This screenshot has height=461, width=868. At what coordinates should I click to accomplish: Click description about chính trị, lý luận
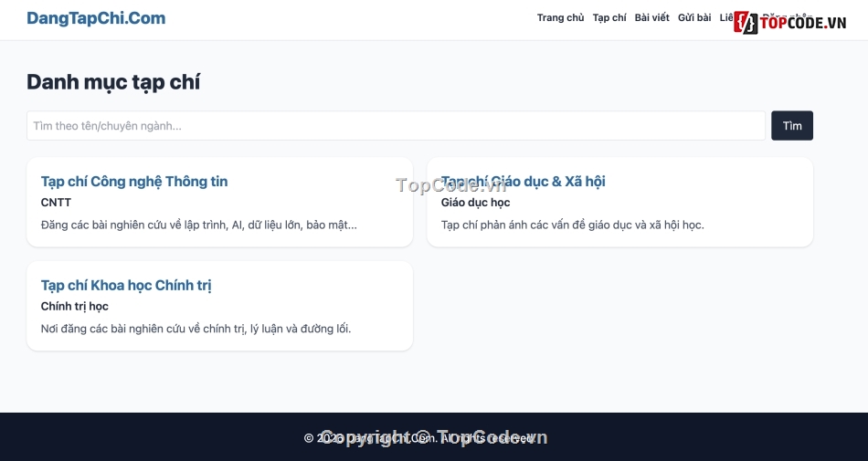click(196, 329)
